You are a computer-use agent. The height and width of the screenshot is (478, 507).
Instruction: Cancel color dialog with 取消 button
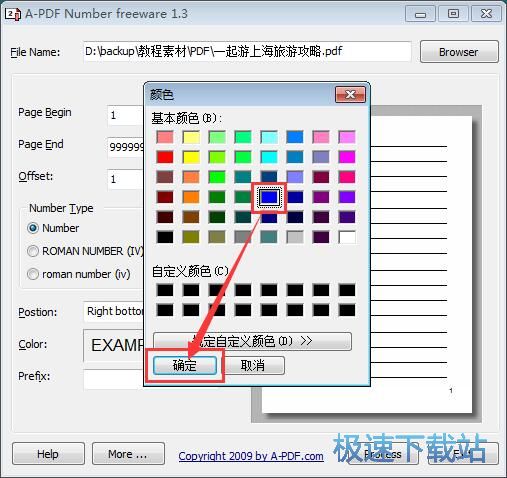(253, 366)
